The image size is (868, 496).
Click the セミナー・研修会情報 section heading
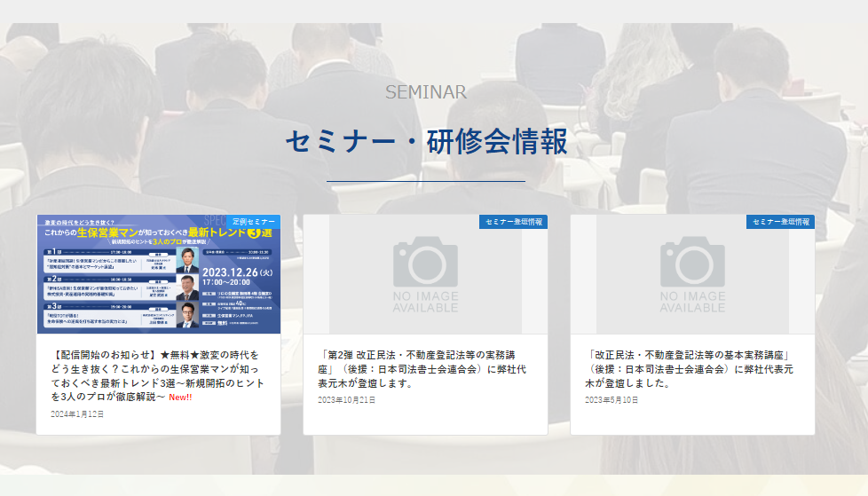point(426,142)
